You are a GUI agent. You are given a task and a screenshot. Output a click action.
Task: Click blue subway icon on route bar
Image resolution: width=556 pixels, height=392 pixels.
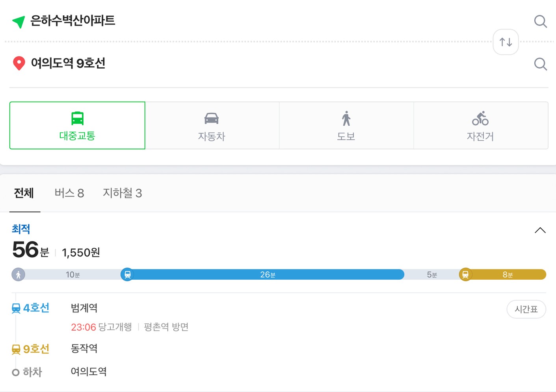(x=127, y=274)
